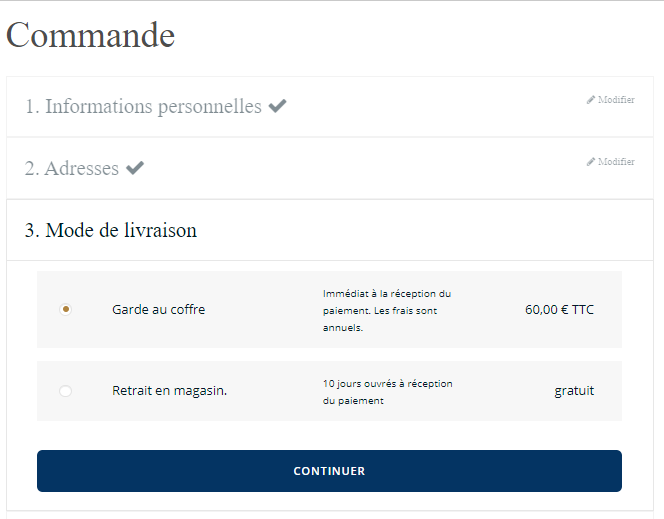Screen dimensions: 664x519
Task: Select the Retrait en magasin radio button
Action: click(66, 391)
